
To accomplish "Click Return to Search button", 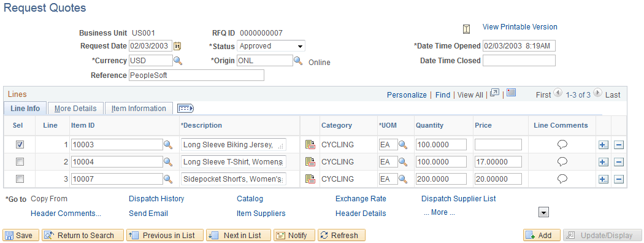I will [x=83, y=235].
